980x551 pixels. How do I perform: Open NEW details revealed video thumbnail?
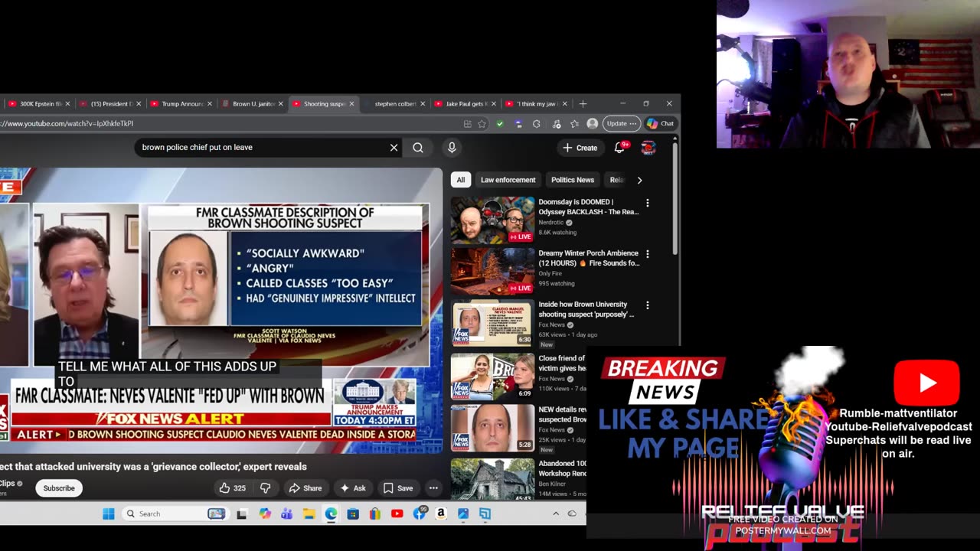pyautogui.click(x=492, y=428)
